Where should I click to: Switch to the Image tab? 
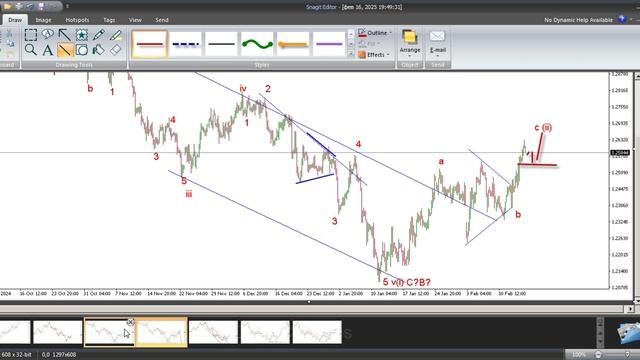[x=43, y=20]
